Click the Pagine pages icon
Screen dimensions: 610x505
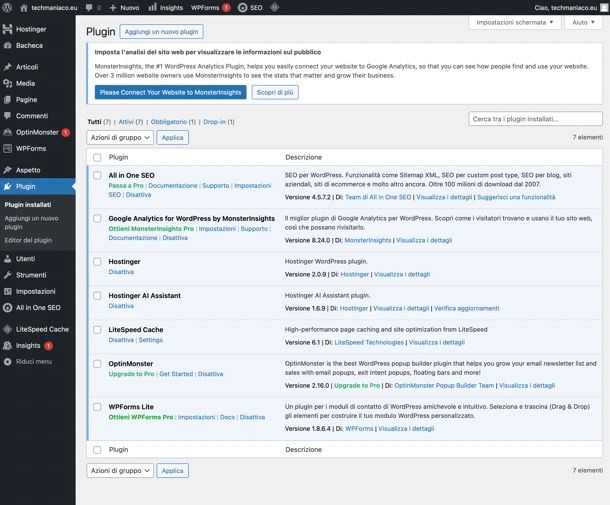pos(7,100)
